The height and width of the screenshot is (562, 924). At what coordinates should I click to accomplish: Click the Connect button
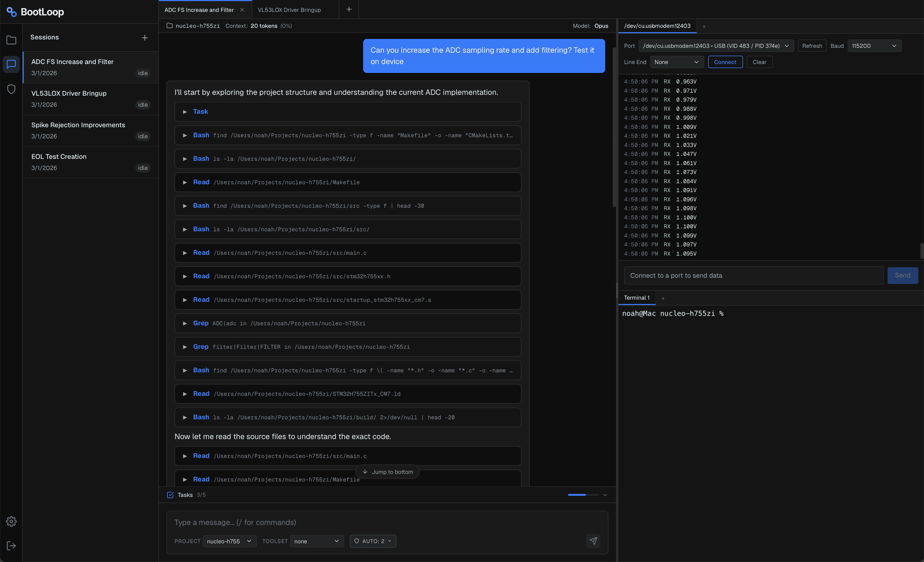pyautogui.click(x=725, y=62)
